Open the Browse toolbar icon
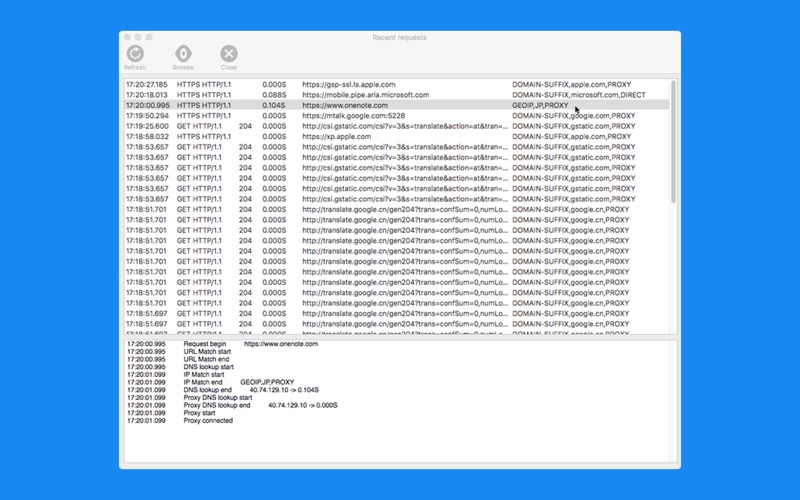Screen dimensions: 800x500 [x=183, y=54]
